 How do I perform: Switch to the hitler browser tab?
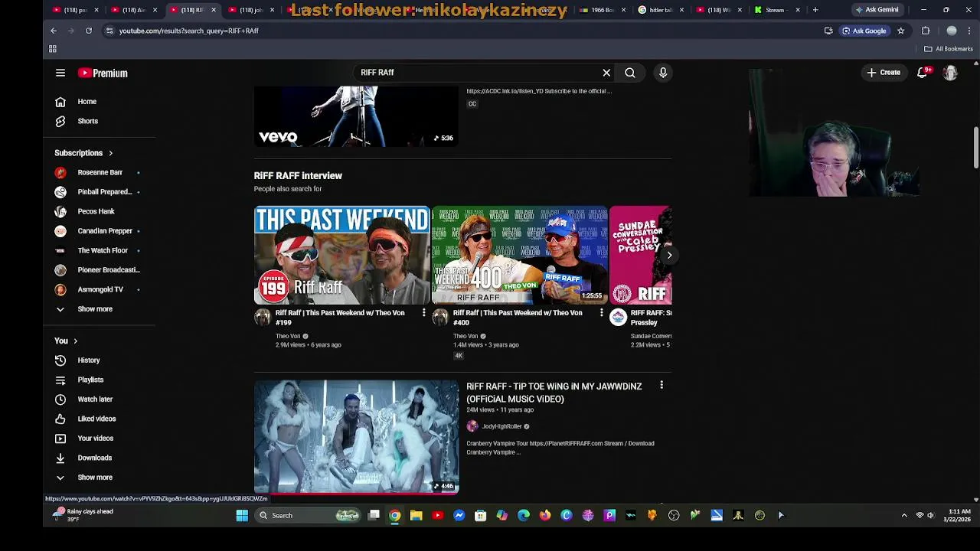pyautogui.click(x=660, y=10)
